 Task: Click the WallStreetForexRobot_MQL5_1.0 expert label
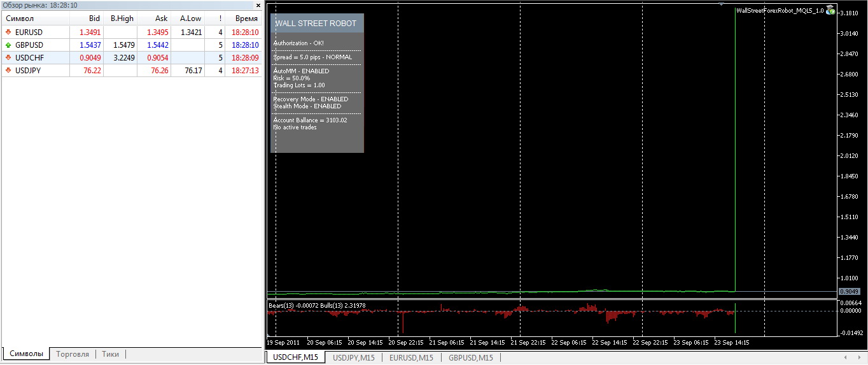[x=780, y=10]
